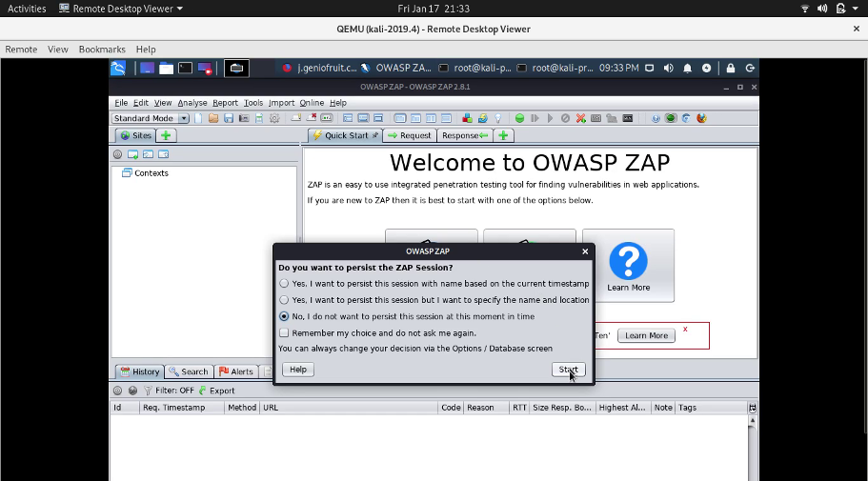868x481 pixels.
Task: Click the green plus next to Sites tab
Action: coord(166,135)
